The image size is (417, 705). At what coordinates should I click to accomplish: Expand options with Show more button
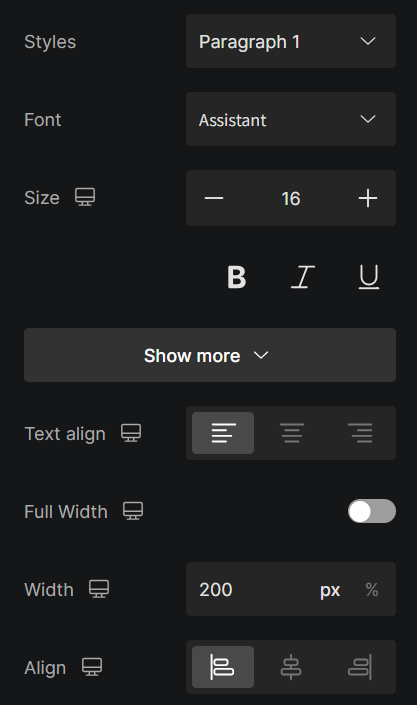click(210, 355)
